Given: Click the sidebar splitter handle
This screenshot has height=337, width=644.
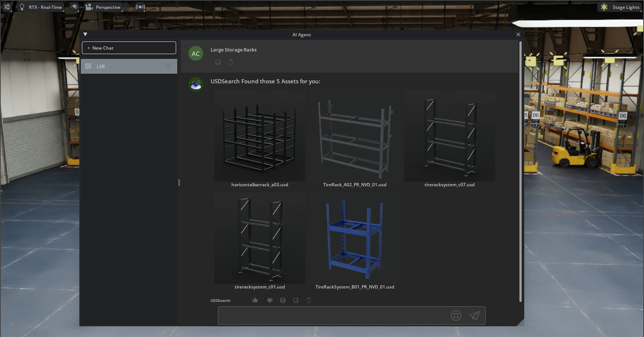Looking at the screenshot, I should [179, 183].
